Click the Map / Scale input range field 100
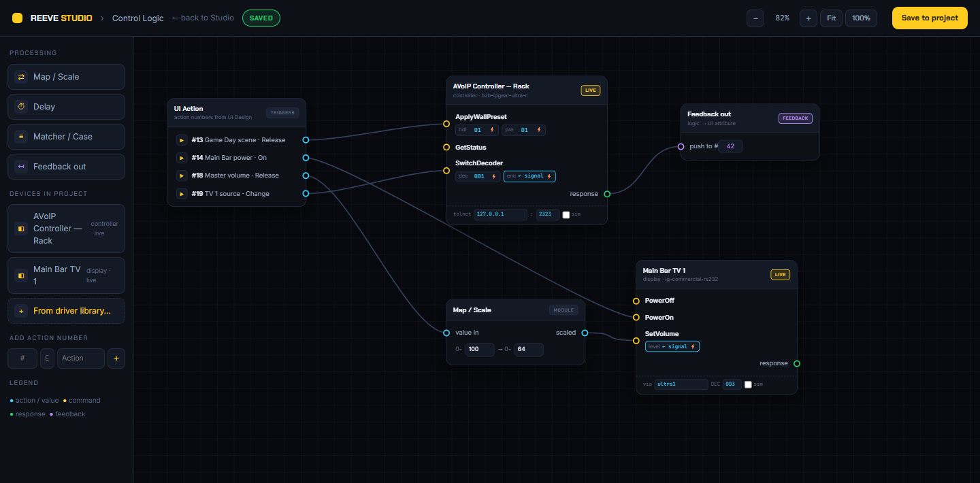This screenshot has height=483, width=980. (480, 350)
